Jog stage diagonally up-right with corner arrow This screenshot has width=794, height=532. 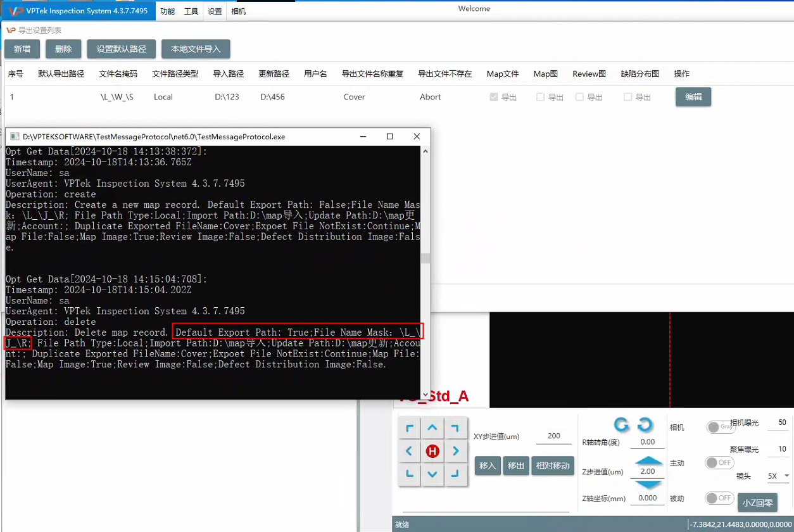455,429
